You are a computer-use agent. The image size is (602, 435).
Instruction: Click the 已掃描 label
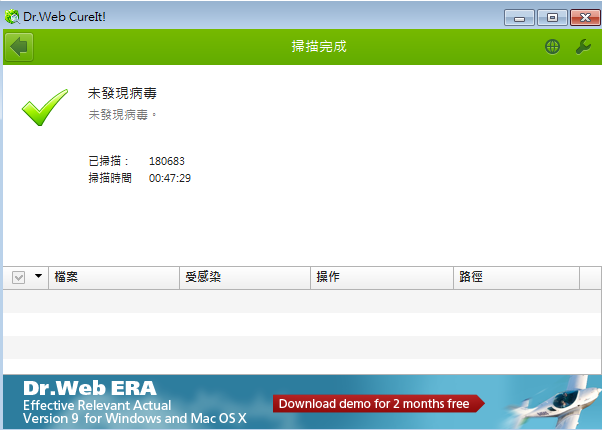coord(108,161)
